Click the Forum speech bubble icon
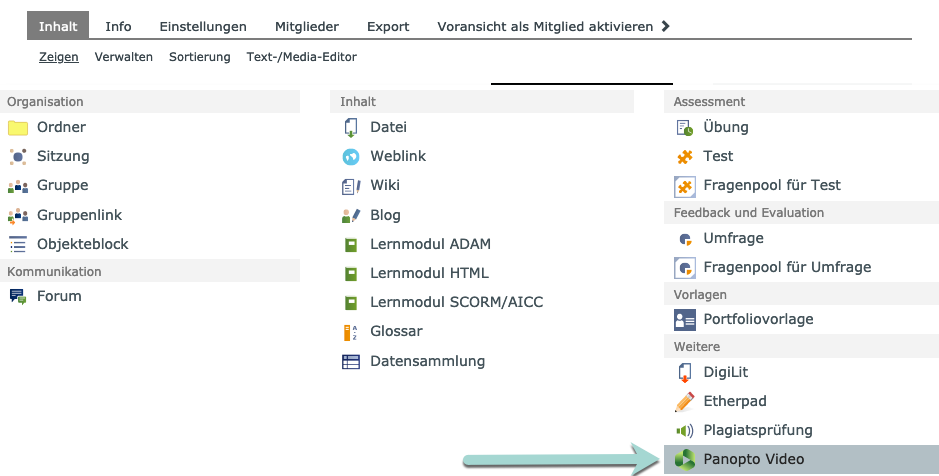Viewport: 939px width, 476px height. (18, 297)
